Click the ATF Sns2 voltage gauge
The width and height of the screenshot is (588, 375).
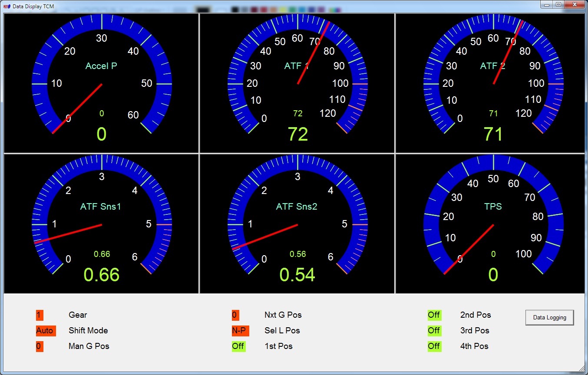coord(297,224)
